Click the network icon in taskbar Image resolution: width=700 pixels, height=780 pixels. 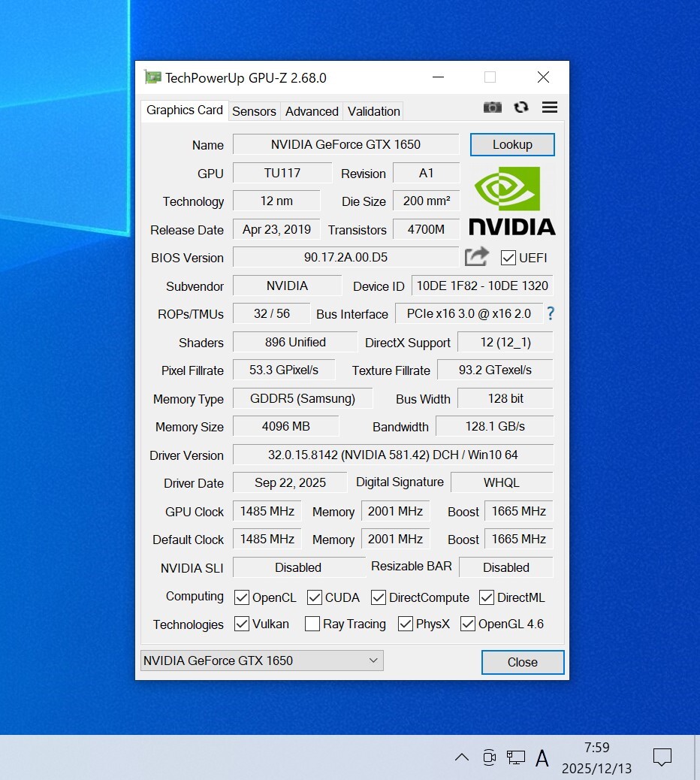[516, 757]
